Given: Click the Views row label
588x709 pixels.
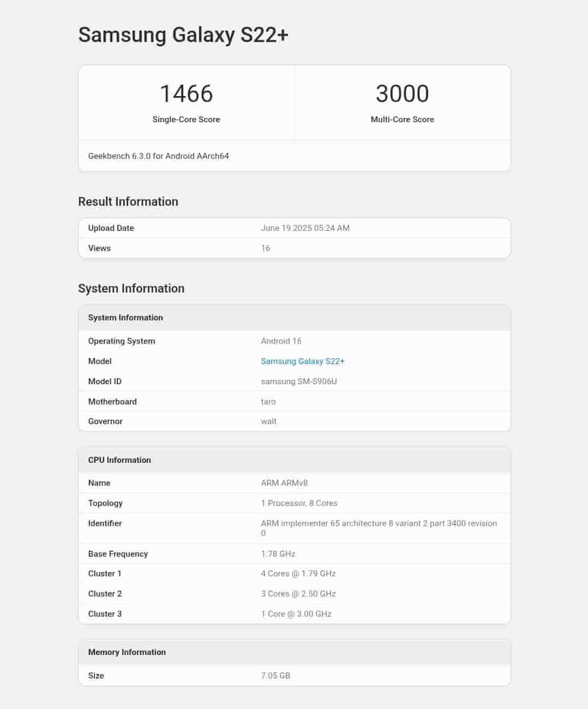Looking at the screenshot, I should [x=99, y=248].
